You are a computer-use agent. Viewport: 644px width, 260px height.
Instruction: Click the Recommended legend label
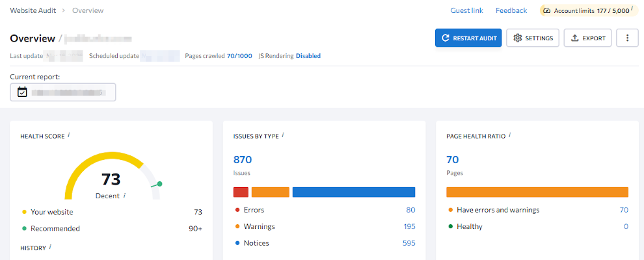click(55, 228)
